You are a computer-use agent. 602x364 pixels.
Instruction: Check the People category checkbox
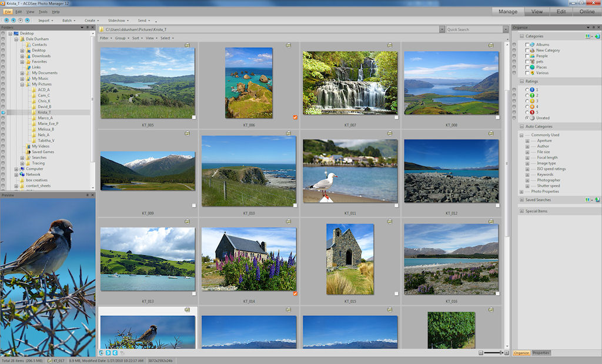tap(527, 56)
